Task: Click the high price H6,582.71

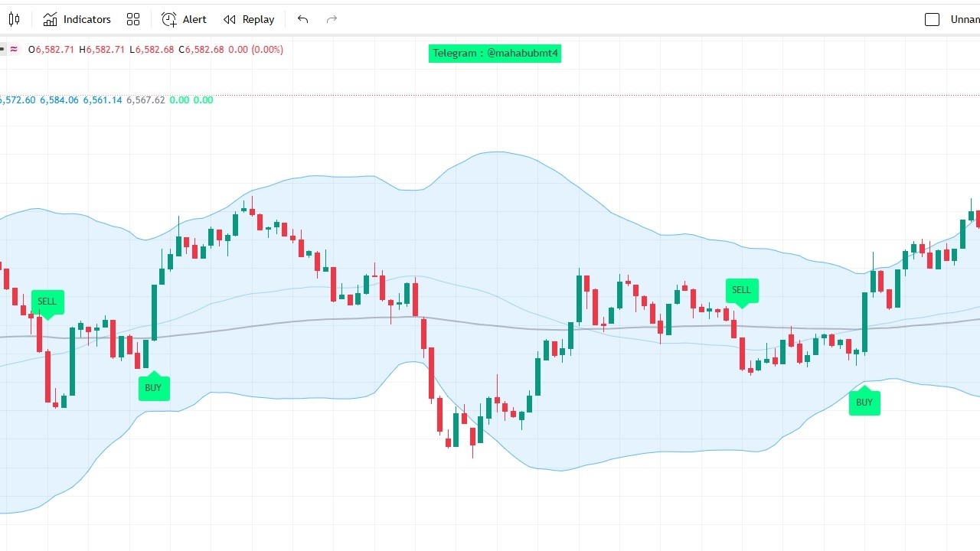Action: tap(102, 50)
